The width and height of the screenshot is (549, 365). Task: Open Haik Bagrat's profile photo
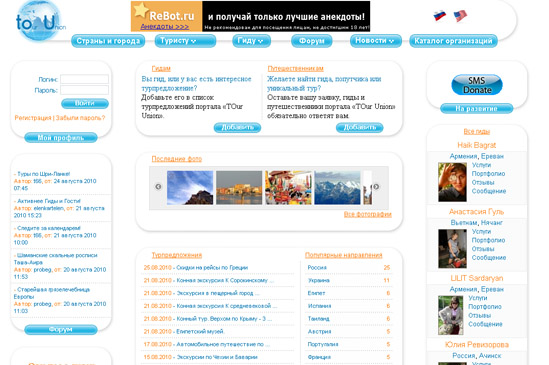point(452,182)
